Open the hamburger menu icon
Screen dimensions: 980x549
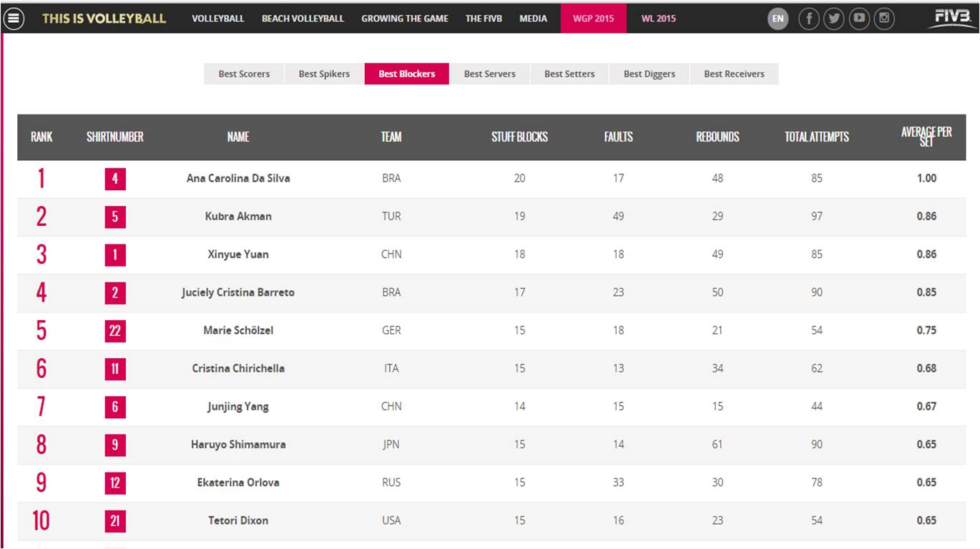point(14,19)
